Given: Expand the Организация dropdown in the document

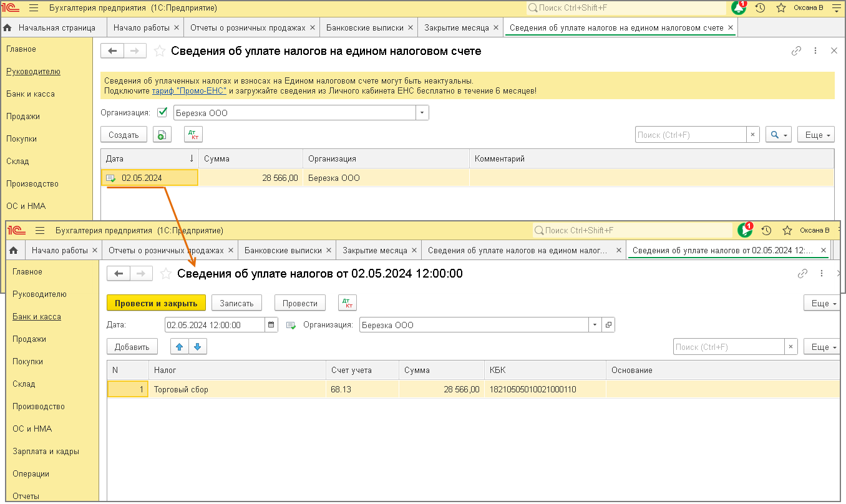Looking at the screenshot, I should (595, 325).
